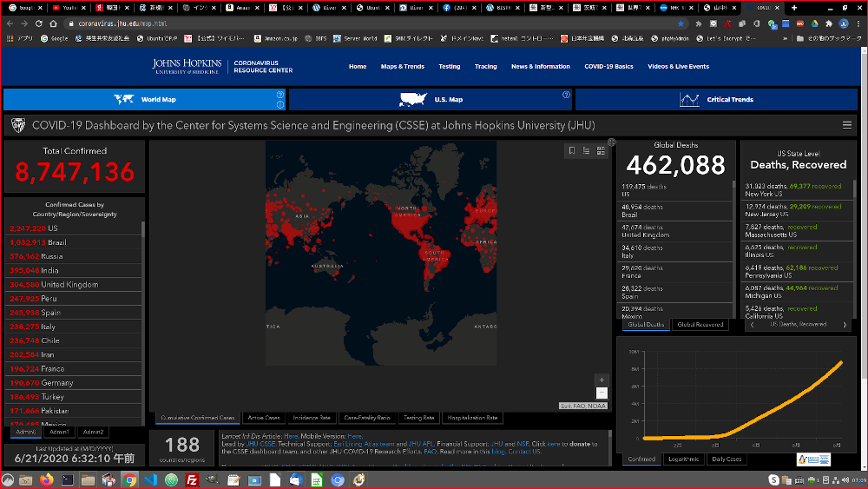Switch to the U.S. Map tab

pos(431,100)
